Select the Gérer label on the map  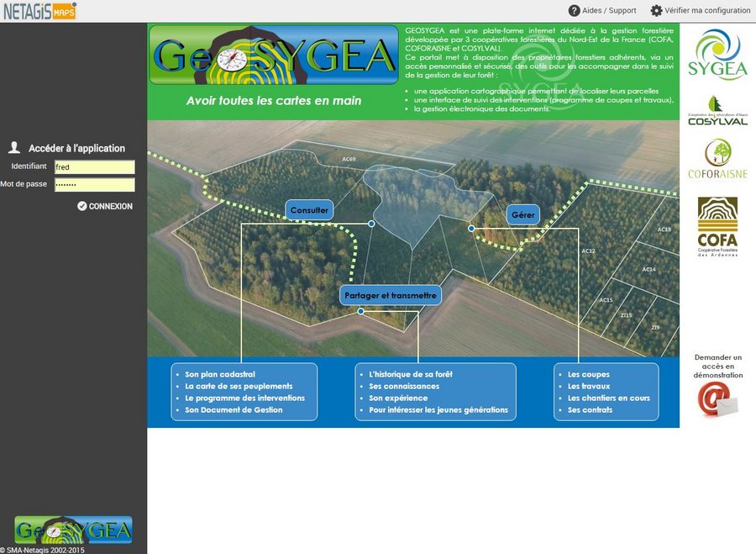pyautogui.click(x=522, y=215)
